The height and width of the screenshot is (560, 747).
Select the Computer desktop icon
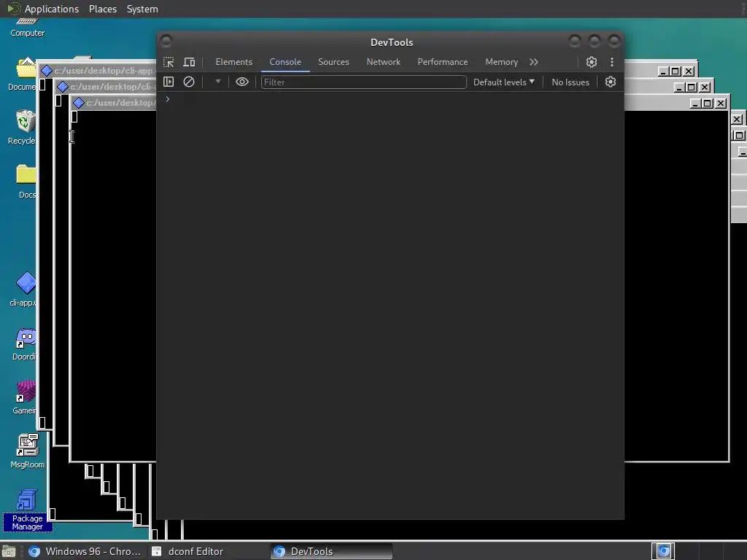pyautogui.click(x=27, y=28)
